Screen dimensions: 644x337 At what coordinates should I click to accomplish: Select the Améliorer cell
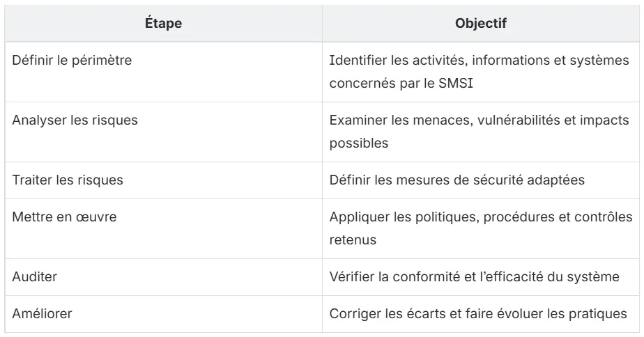point(164,314)
